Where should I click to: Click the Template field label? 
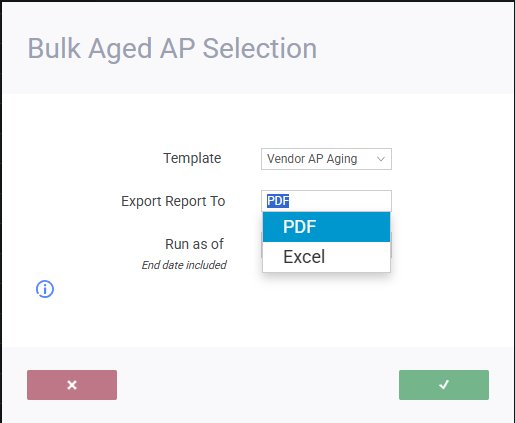point(192,158)
